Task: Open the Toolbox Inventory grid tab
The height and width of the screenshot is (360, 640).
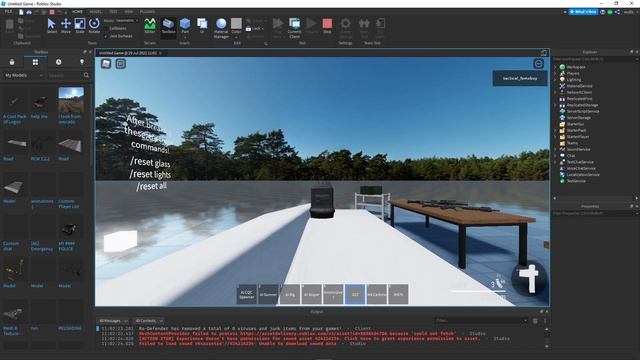Action: tap(35, 62)
